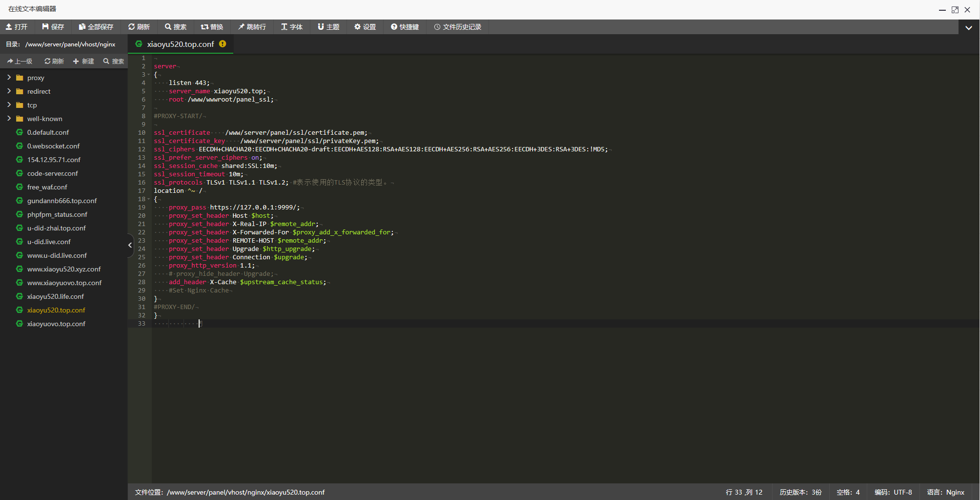Click the 目录 path /www/server/panel/vhost/nginx
Viewport: 980px width, 500px height.
pos(70,44)
